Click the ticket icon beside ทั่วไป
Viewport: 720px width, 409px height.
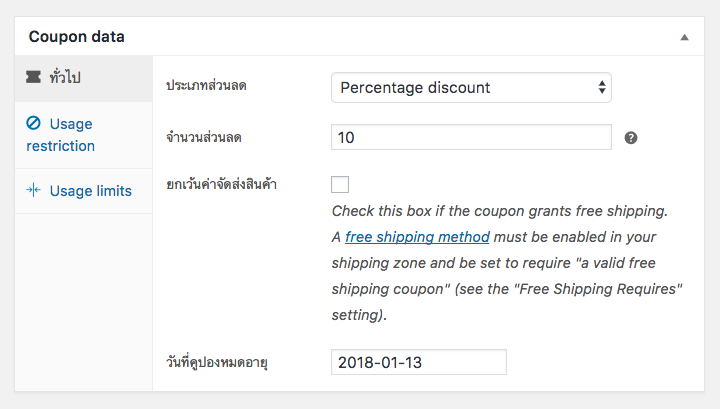(34, 77)
